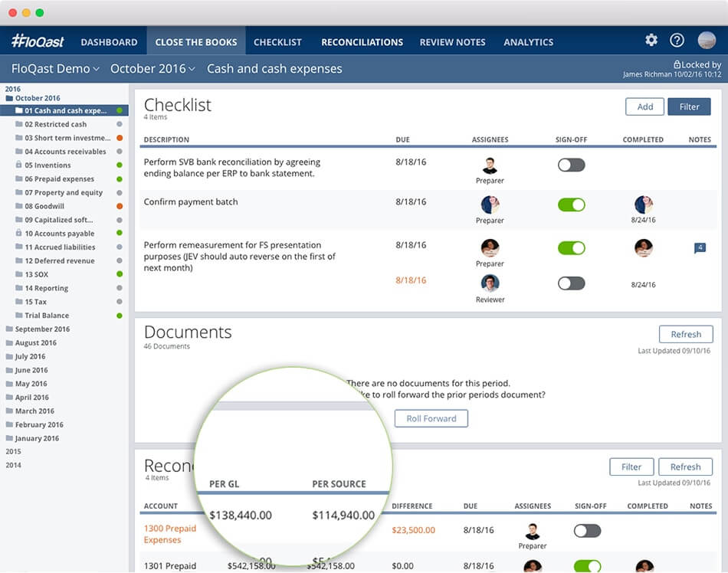Disable sign-off for Confirm payment batch

571,205
